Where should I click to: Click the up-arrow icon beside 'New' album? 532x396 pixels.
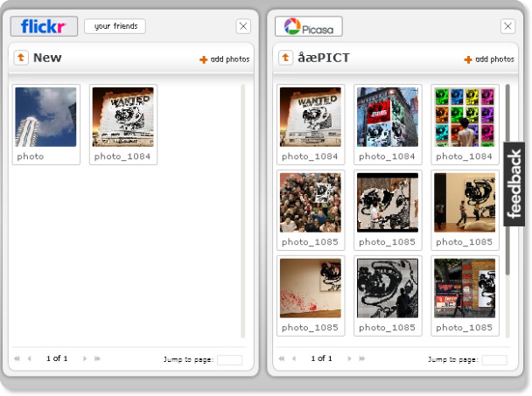click(x=21, y=58)
